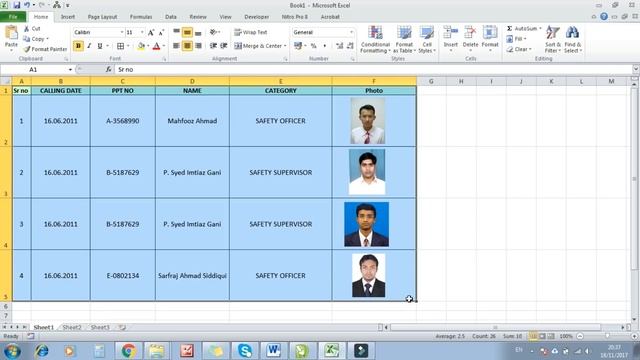640x360 pixels.
Task: Click the Orientation text rotation icon
Action: click(213, 32)
